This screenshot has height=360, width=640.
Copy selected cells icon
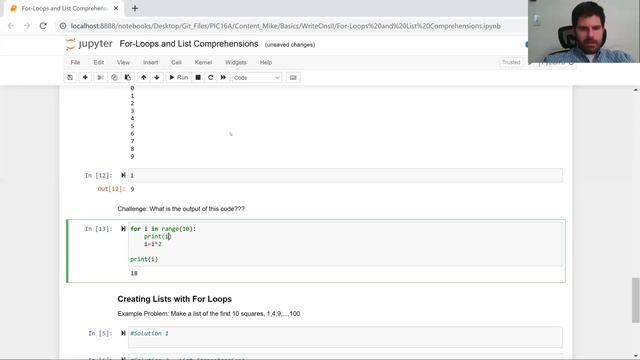(x=114, y=78)
